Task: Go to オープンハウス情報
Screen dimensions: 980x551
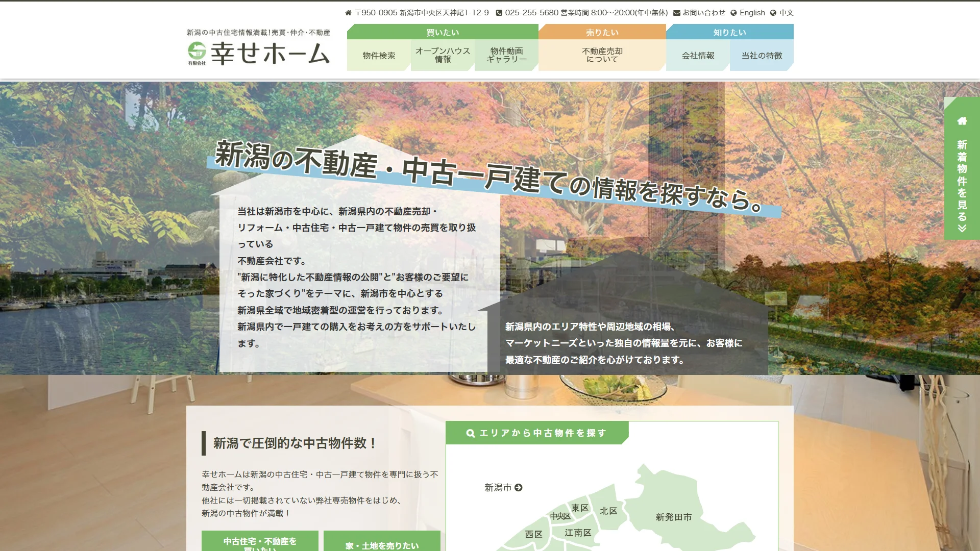Action: (443, 55)
